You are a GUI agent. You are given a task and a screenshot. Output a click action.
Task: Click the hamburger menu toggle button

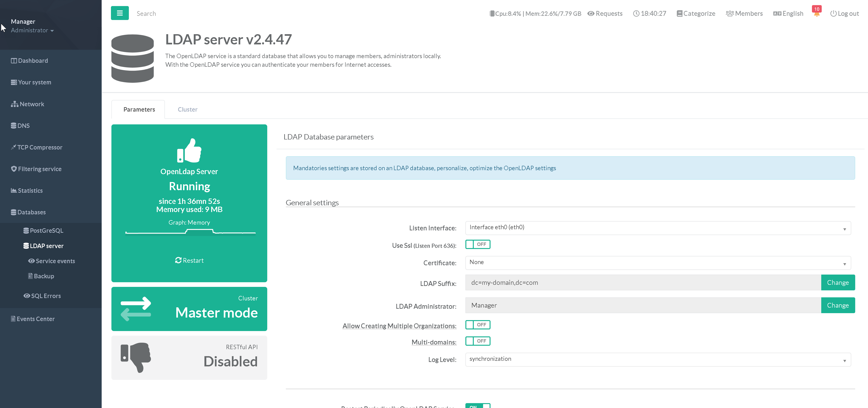(x=120, y=13)
